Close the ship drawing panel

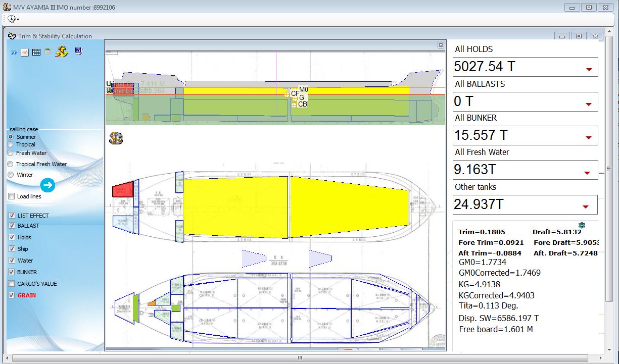[441, 45]
